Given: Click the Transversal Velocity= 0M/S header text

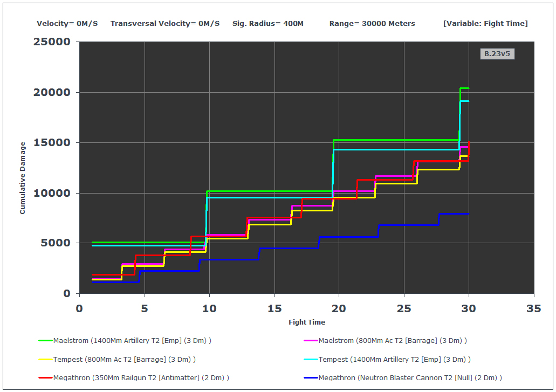Looking at the screenshot, I should click(x=165, y=23).
